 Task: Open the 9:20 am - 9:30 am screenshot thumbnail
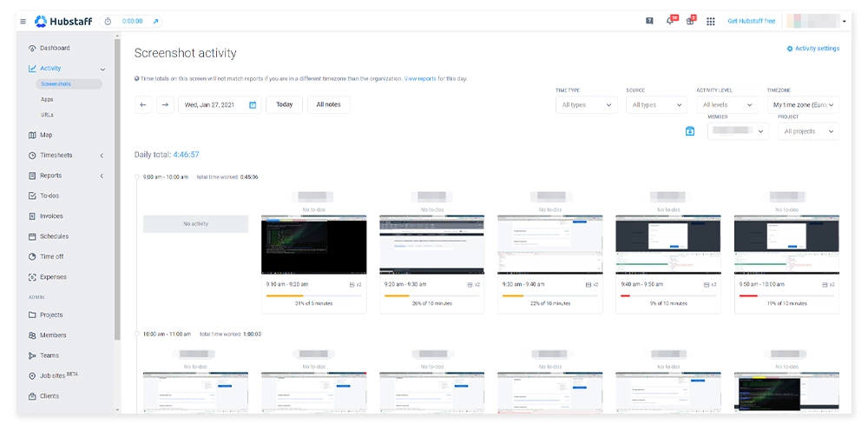(431, 245)
